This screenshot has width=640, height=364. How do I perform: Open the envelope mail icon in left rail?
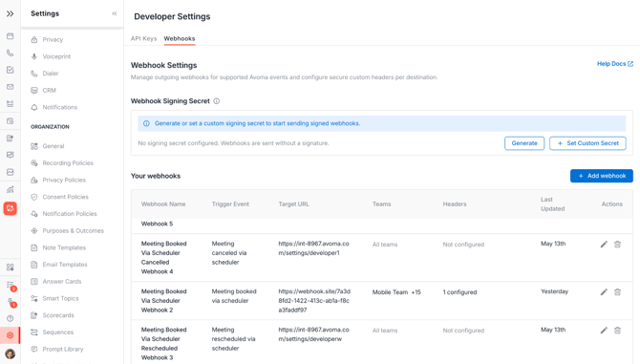tap(11, 87)
